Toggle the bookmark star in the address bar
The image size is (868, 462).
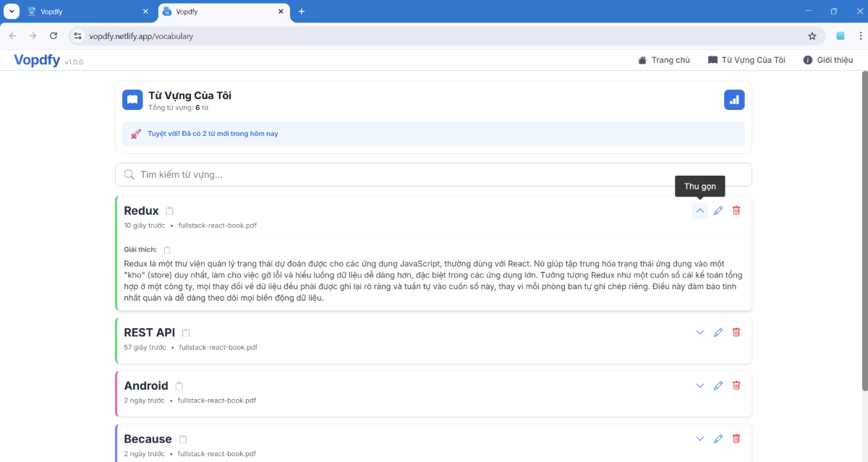[x=812, y=35]
